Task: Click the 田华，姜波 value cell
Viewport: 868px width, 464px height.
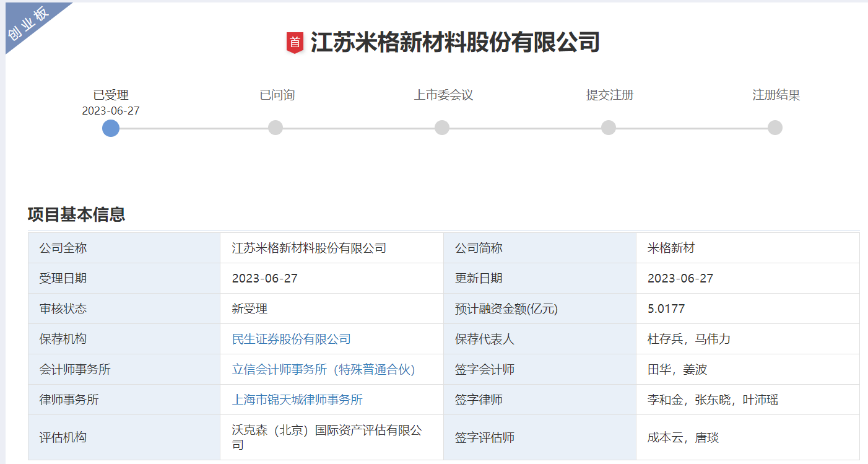Action: 747,369
